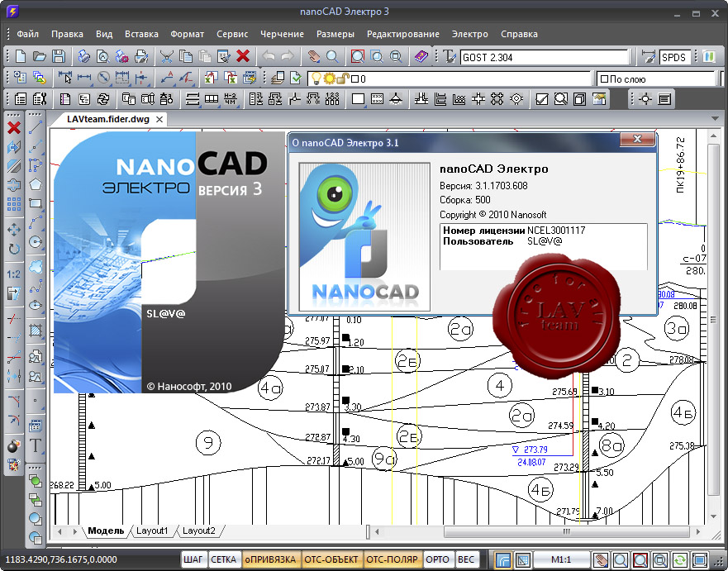Image resolution: width=728 pixels, height=571 pixels.
Task: Select the Line draw tool in left toolbar
Action: (36, 127)
